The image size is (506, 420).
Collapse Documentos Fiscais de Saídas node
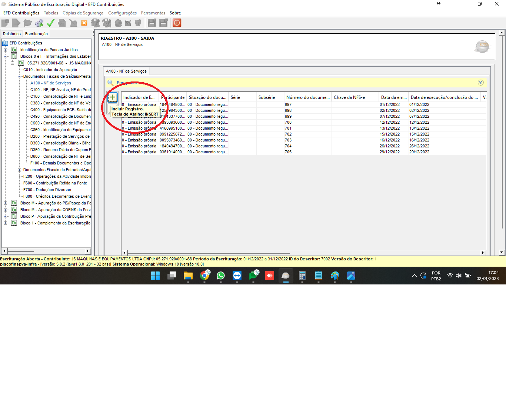(x=19, y=76)
